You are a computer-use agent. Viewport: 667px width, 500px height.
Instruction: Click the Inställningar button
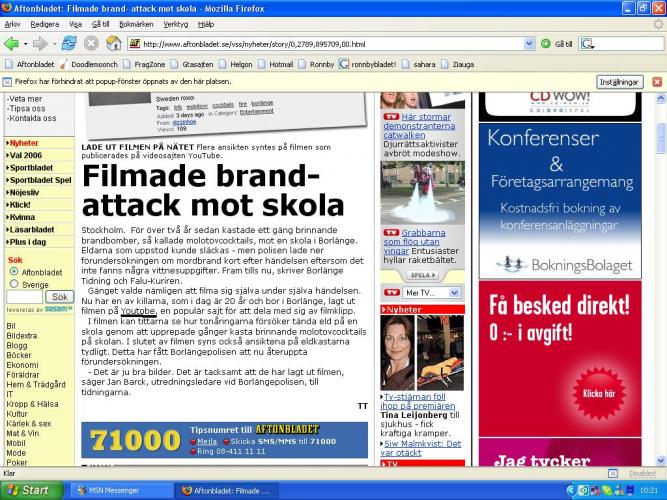(619, 82)
